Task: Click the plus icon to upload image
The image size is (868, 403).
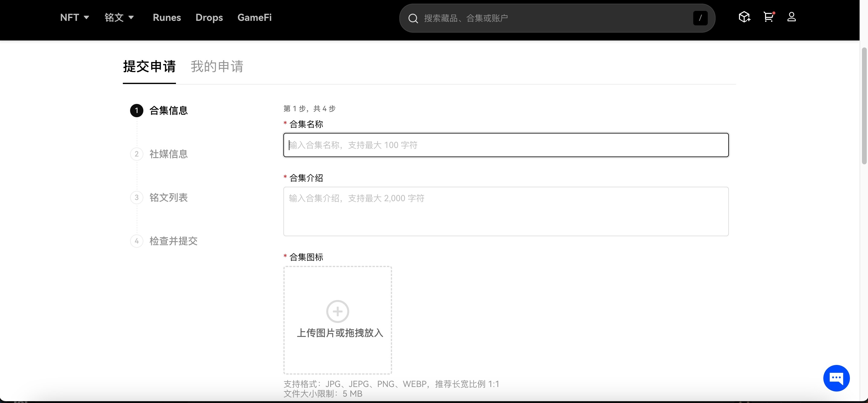Action: (x=338, y=311)
